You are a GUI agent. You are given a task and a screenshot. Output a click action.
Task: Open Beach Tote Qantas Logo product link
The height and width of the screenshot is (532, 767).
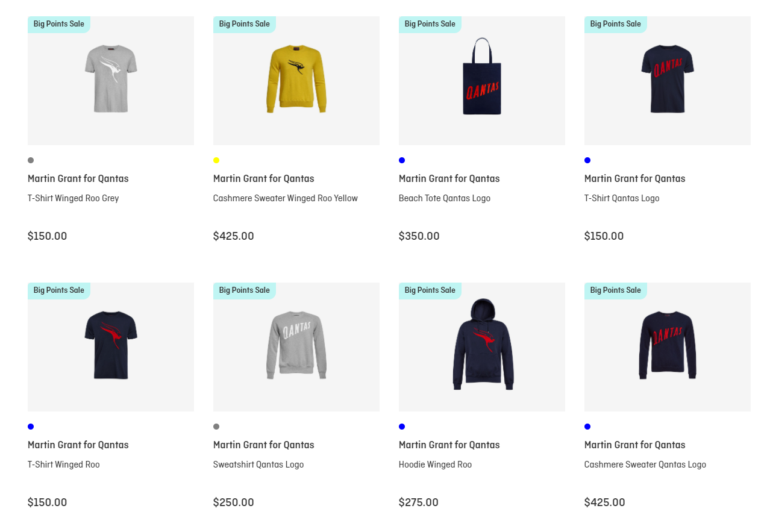(x=444, y=198)
